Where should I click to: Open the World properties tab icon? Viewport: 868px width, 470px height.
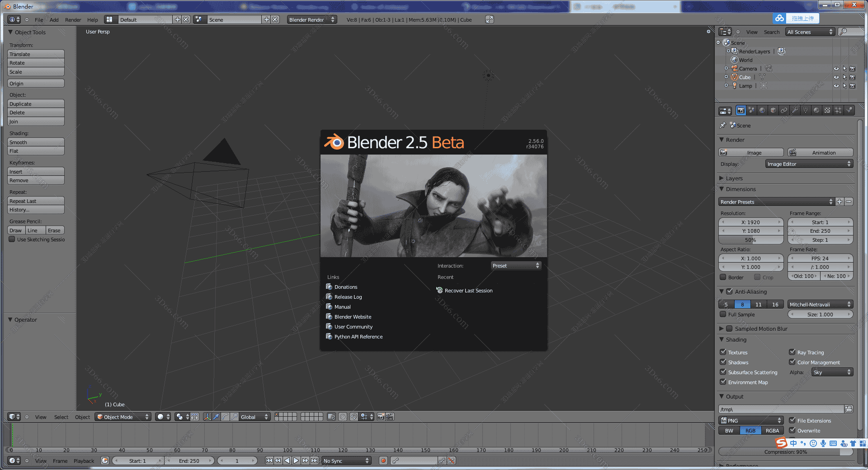[762, 110]
